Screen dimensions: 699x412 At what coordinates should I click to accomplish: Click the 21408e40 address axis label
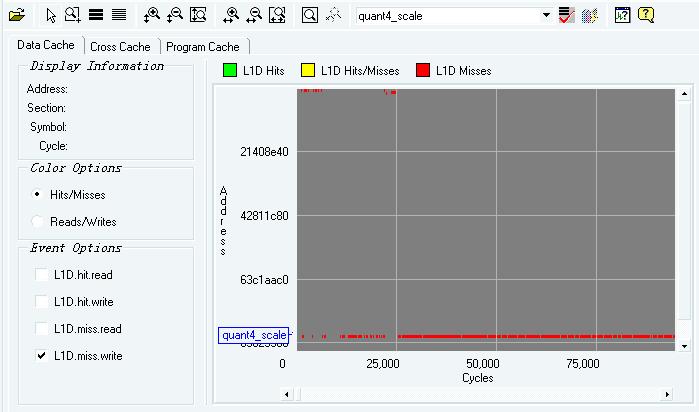[x=264, y=152]
